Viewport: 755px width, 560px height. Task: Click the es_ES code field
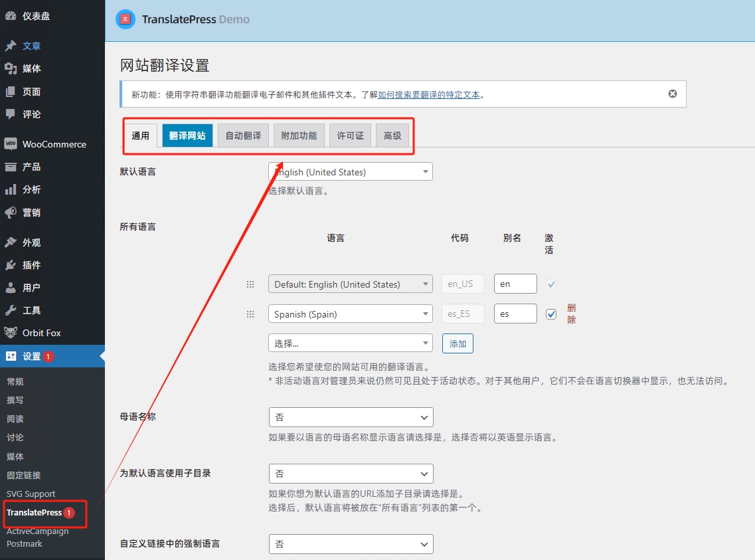[x=463, y=314]
